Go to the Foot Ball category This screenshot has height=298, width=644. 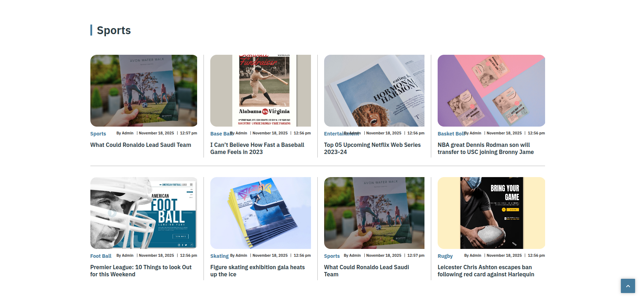pos(101,256)
